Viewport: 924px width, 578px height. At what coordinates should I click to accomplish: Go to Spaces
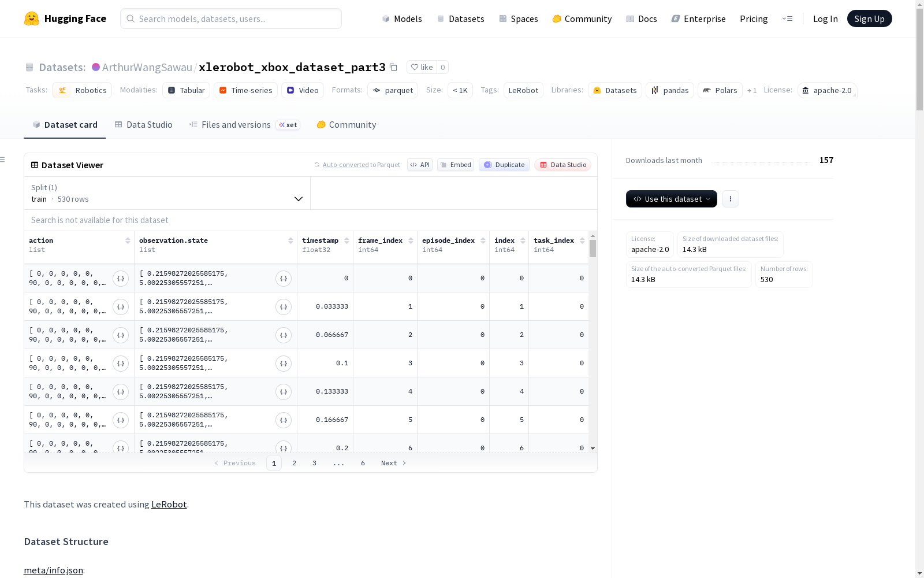coord(518,18)
